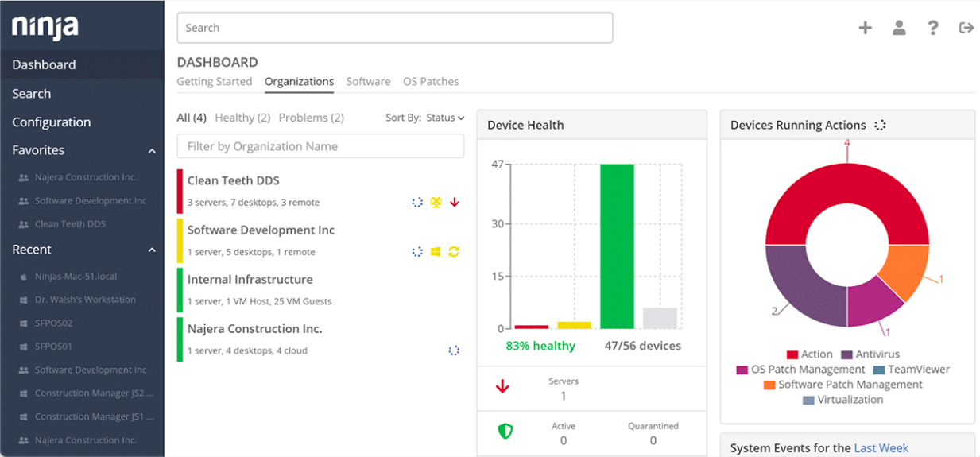Switch to the Getting Started tab
This screenshot has width=980, height=457.
(x=214, y=81)
